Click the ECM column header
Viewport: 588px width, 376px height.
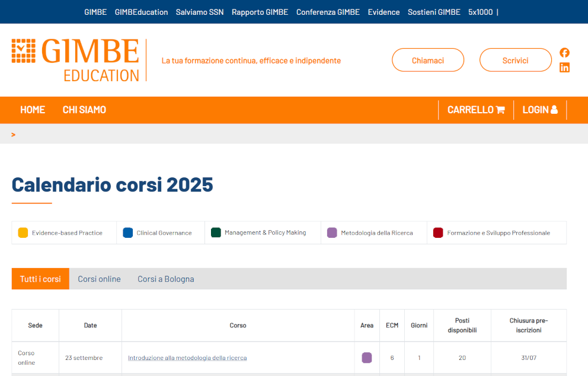tap(392, 326)
